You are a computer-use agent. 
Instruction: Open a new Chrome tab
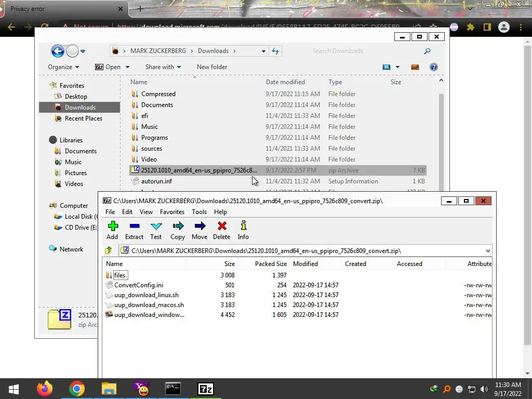140,9
